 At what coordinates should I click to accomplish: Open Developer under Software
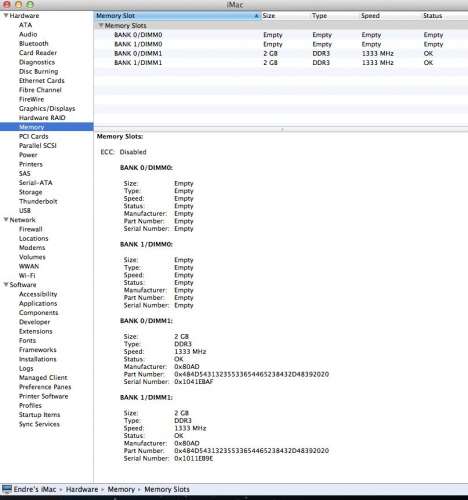[35, 322]
